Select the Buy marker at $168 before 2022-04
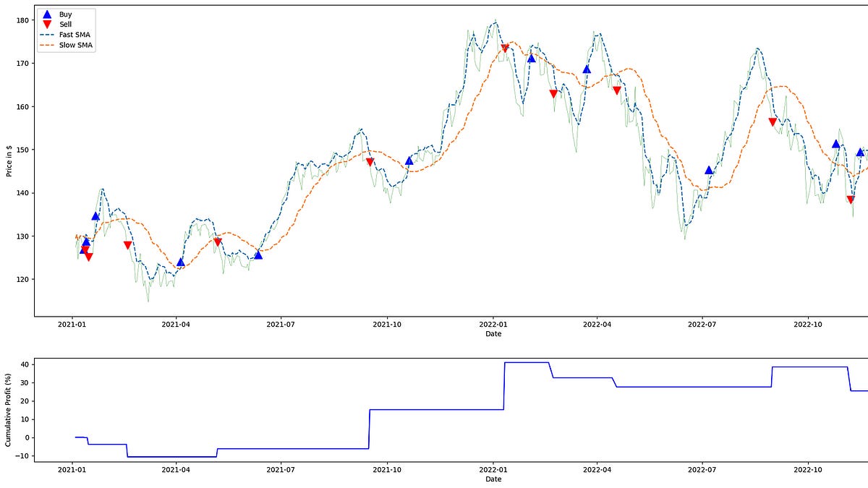Screen dimensions: 868x488 click(587, 69)
